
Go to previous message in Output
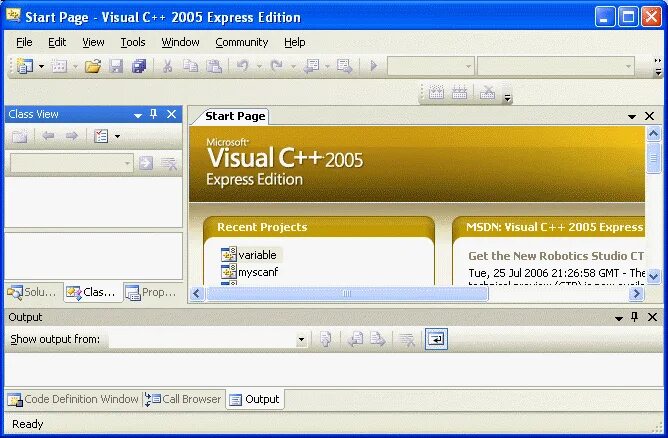[356, 340]
